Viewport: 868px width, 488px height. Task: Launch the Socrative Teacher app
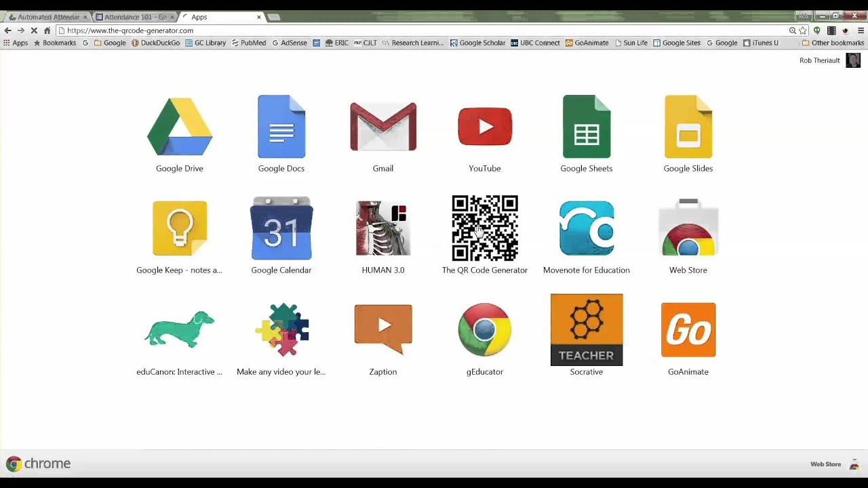click(587, 330)
